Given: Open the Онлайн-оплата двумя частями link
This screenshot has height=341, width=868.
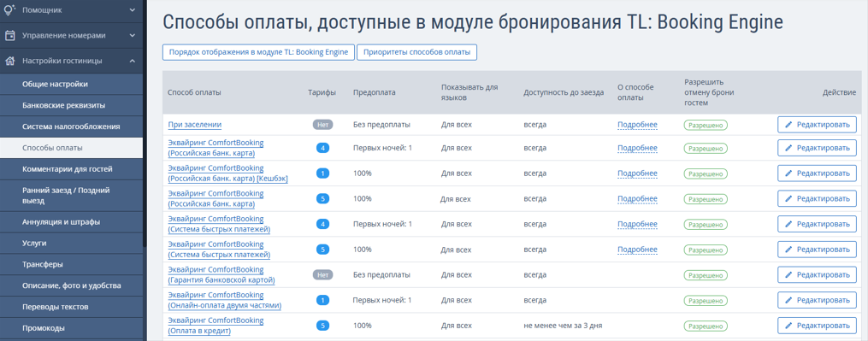Looking at the screenshot, I should tap(225, 301).
